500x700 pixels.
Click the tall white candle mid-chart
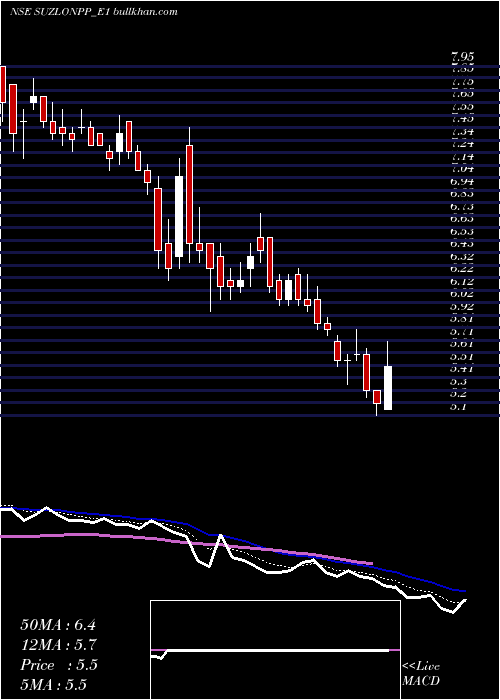179,217
